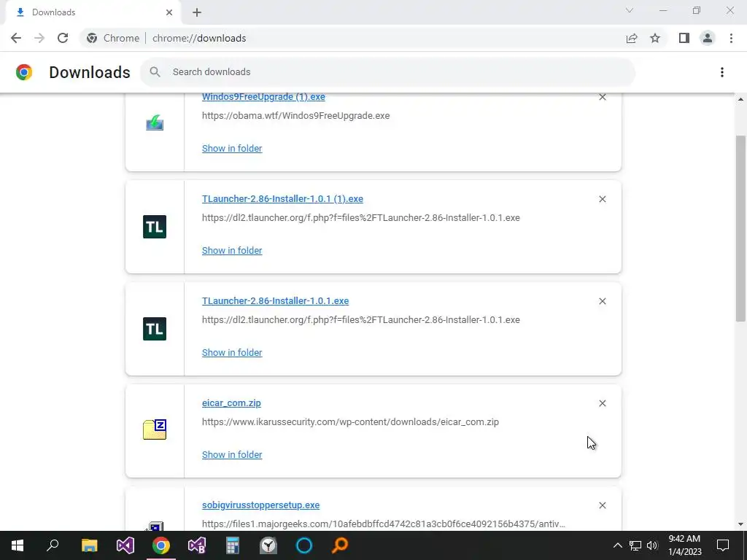Click the vertical scrollbar thumb

pos(740,228)
